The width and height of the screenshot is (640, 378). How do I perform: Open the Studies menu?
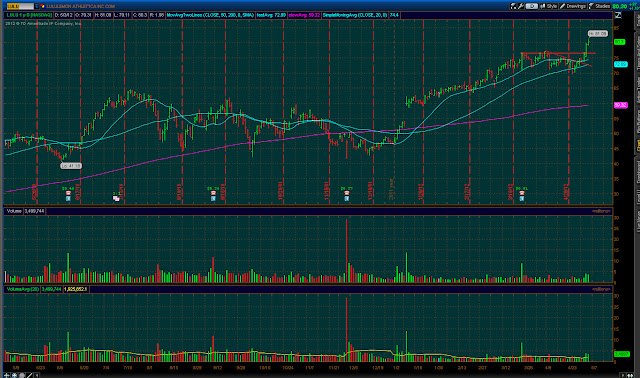pyautogui.click(x=600, y=6)
